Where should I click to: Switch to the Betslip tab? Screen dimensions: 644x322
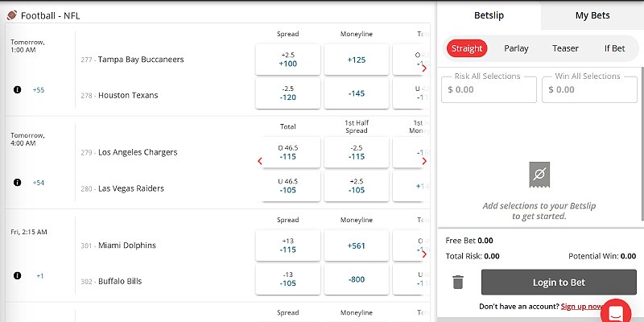click(x=489, y=15)
